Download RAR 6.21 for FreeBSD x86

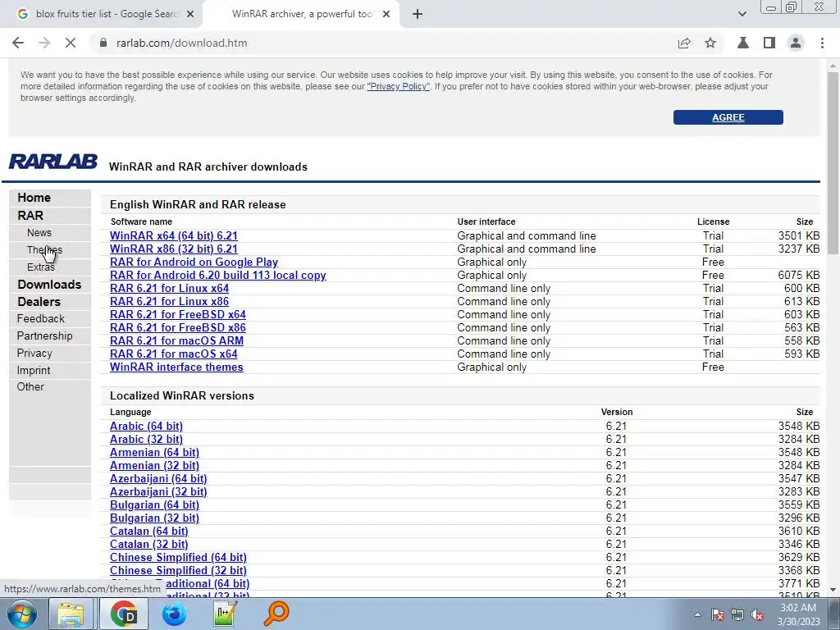click(178, 328)
